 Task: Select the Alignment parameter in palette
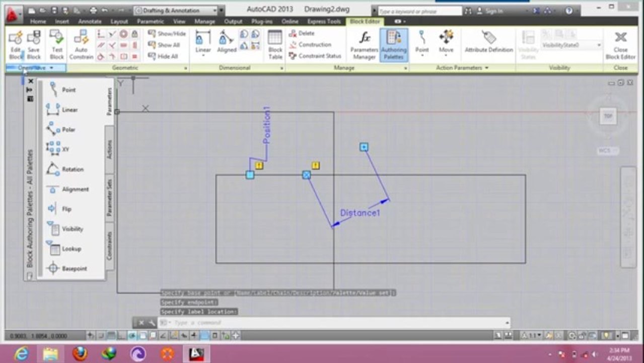click(68, 189)
